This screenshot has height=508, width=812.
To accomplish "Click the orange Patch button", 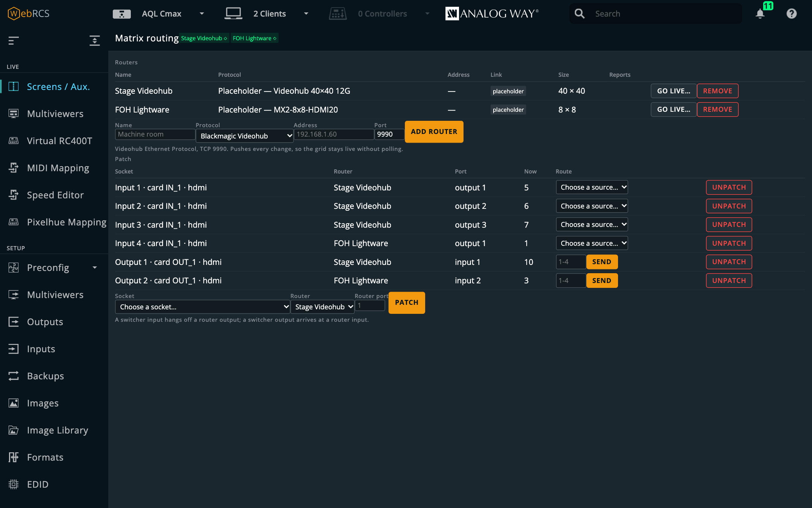I will pos(406,303).
